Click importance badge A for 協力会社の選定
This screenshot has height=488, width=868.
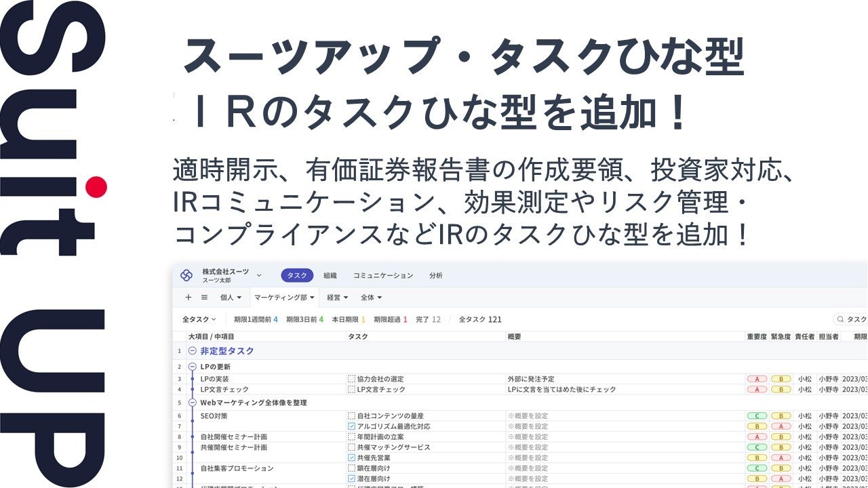757,379
